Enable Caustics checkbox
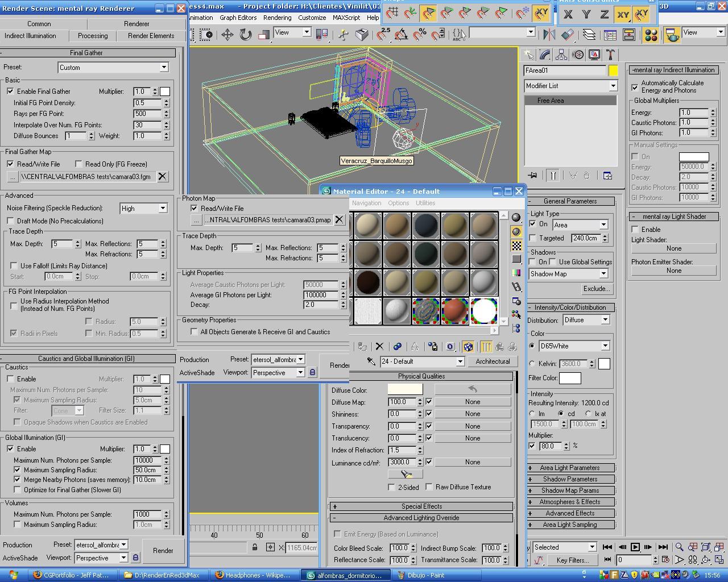 tap(10, 379)
